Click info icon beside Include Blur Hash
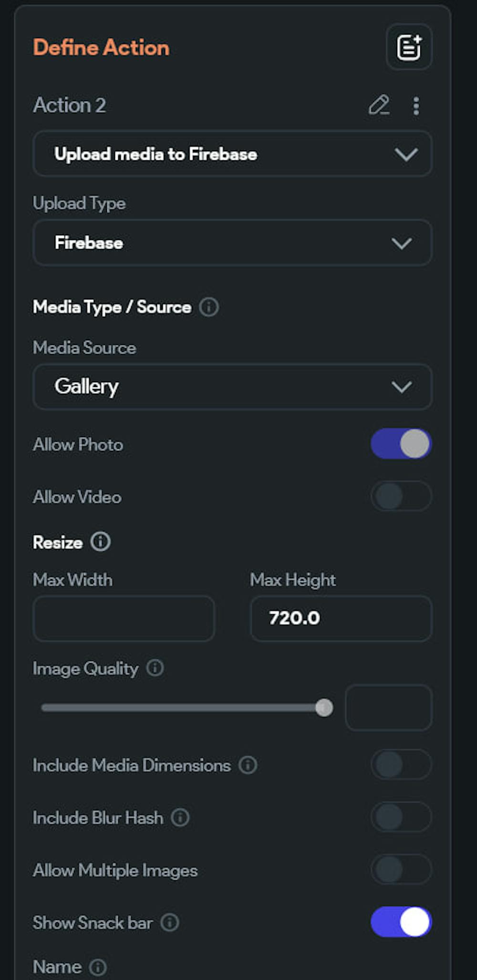This screenshot has height=980, width=477. coord(180,817)
